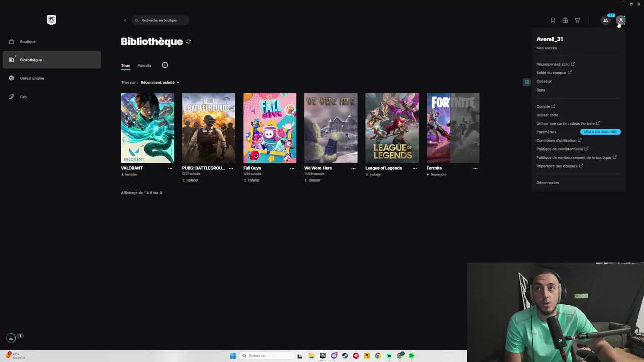Click Installer under Fall Guys
The height and width of the screenshot is (362, 644).
(x=252, y=180)
